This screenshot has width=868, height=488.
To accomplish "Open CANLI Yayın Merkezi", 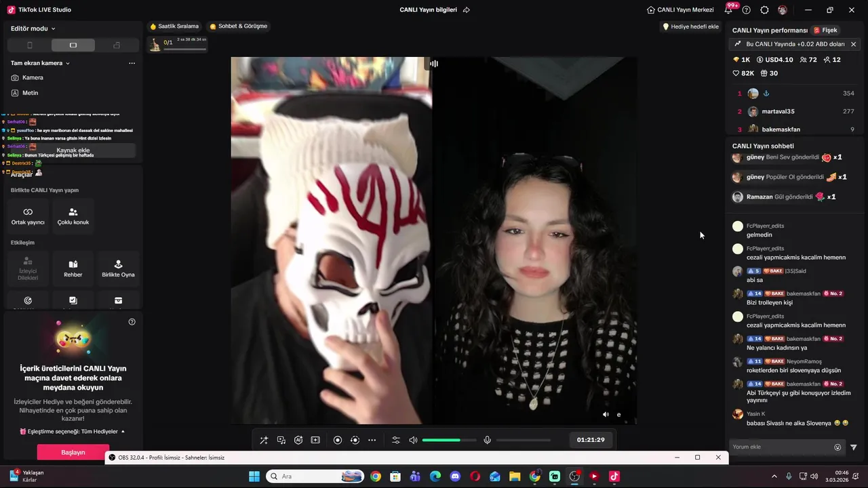I will pos(680,10).
